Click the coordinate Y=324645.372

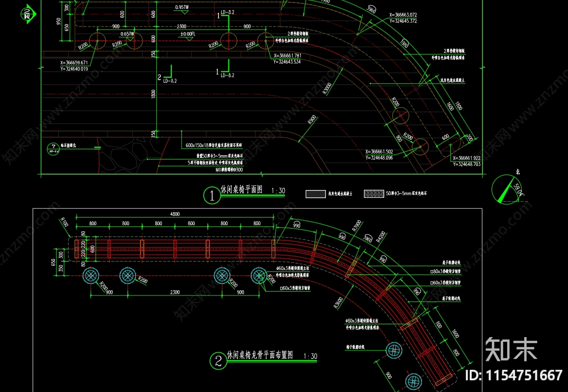403,21
